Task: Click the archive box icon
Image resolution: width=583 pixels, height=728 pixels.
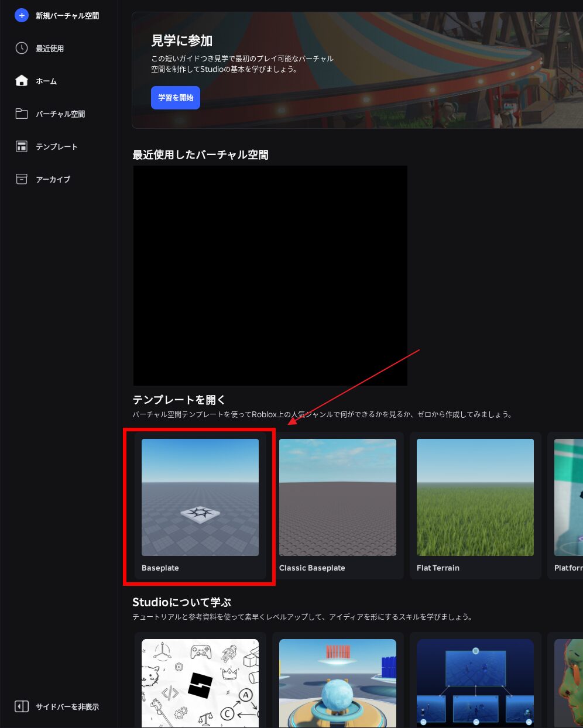Action: point(22,179)
